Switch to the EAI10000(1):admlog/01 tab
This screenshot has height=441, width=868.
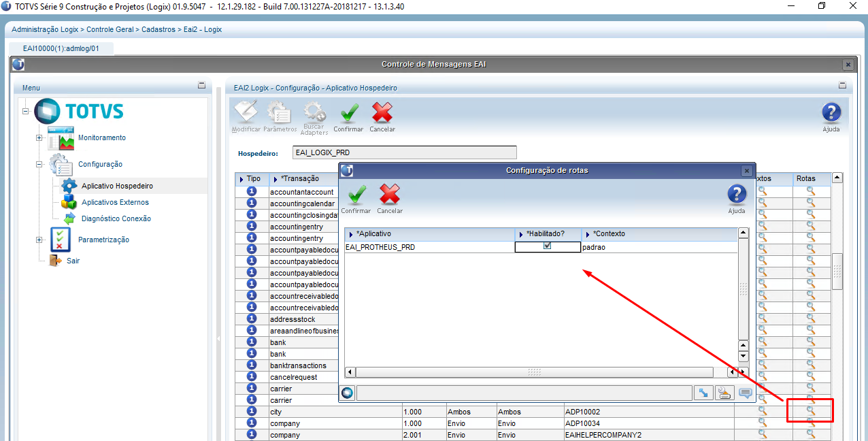[61, 48]
